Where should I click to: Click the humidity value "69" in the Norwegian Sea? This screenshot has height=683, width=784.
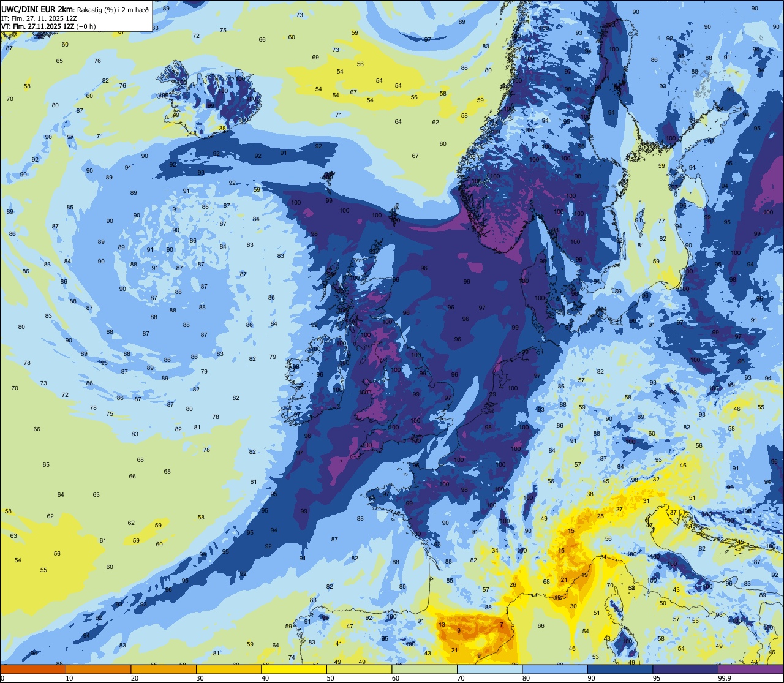coord(315,58)
